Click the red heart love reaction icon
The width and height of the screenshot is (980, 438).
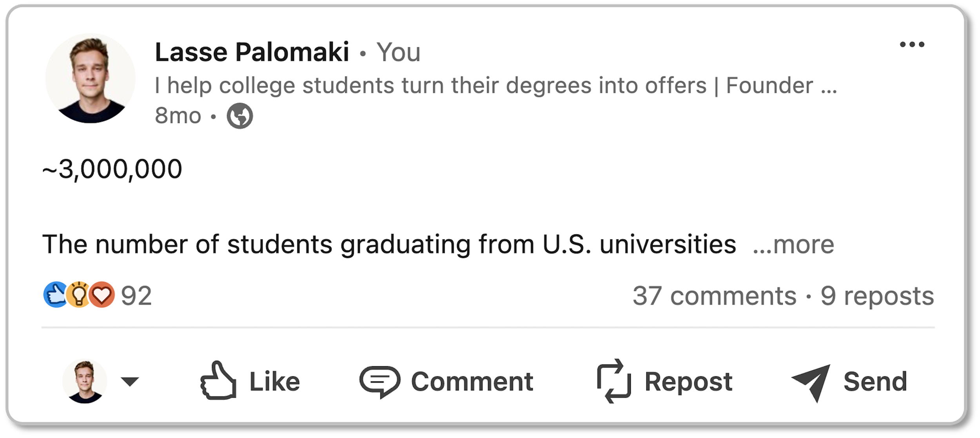coord(102,295)
